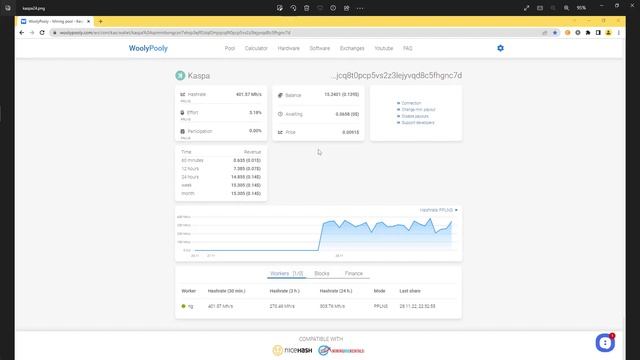The height and width of the screenshot is (360, 640).
Task: Open the Calculator menu item
Action: (x=256, y=48)
